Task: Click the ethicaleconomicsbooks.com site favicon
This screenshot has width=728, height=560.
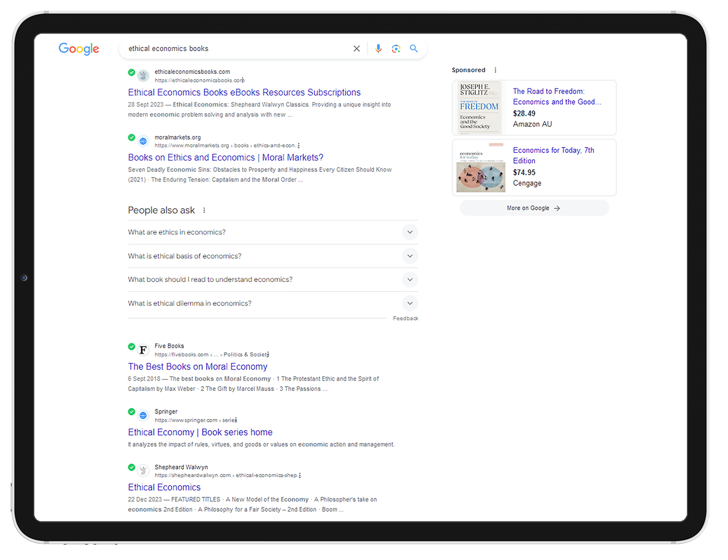Action: pyautogui.click(x=143, y=75)
